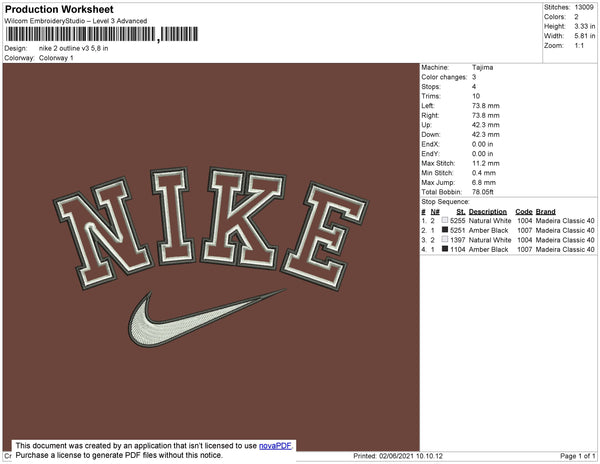Image resolution: width=600 pixels, height=464 pixels.
Task: Click the Total Bobbin value 78.05ft
Action: (483, 192)
